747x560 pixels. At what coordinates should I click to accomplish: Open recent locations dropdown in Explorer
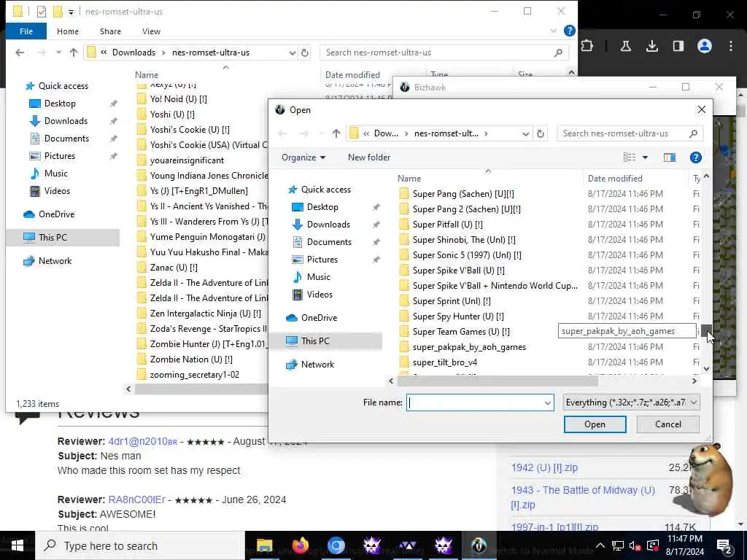tap(58, 52)
